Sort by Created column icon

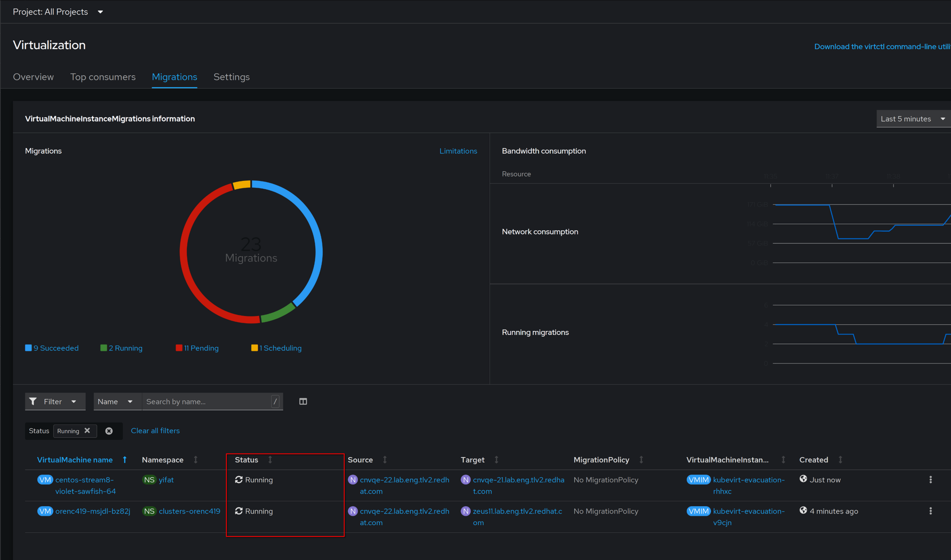click(840, 460)
